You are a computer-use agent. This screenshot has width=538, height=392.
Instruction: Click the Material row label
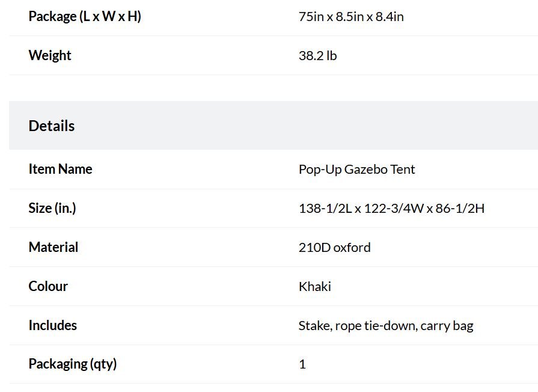tap(53, 248)
